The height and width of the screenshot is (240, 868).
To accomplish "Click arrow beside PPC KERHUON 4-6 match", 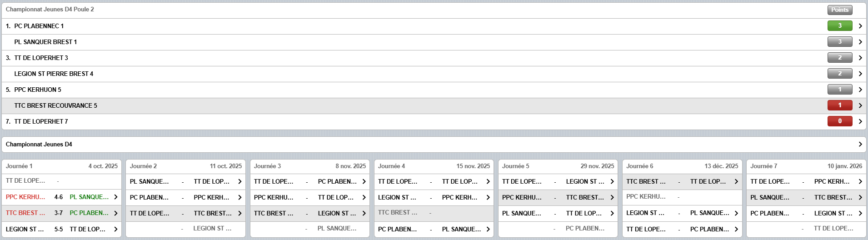I will point(115,197).
